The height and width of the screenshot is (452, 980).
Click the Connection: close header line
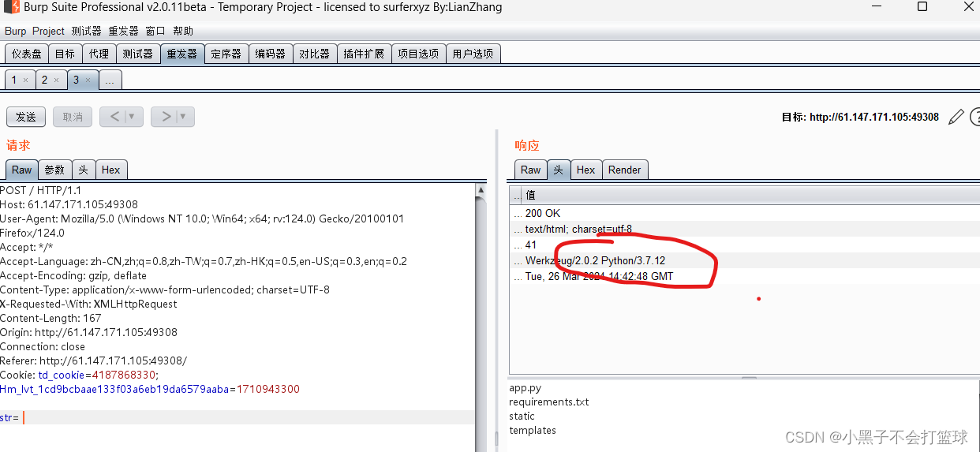pyautogui.click(x=43, y=346)
